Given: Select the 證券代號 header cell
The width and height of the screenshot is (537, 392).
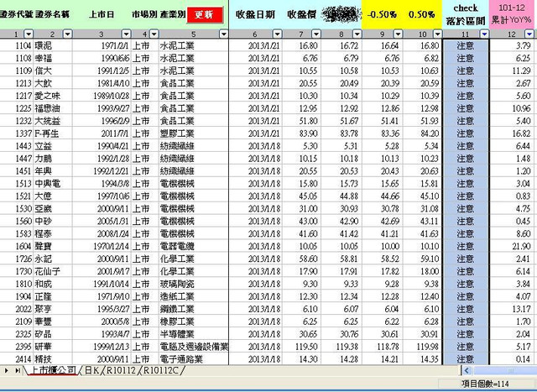Looking at the screenshot, I should click(16, 14).
